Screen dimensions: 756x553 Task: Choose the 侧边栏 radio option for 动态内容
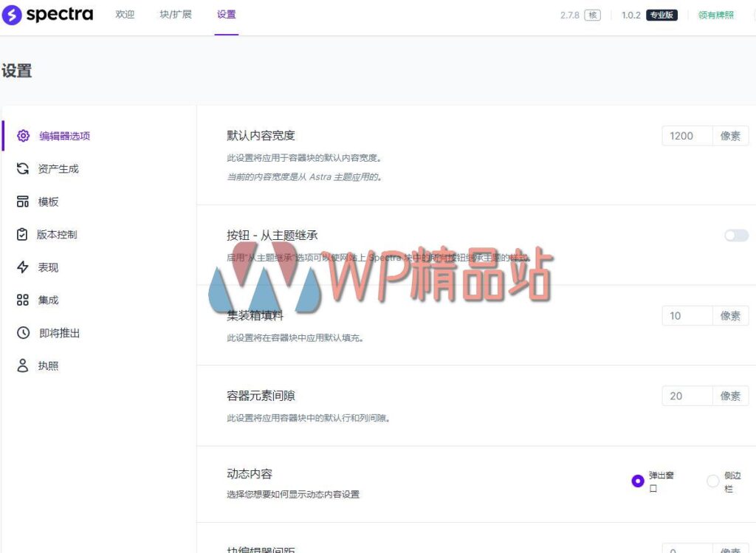coord(713,481)
